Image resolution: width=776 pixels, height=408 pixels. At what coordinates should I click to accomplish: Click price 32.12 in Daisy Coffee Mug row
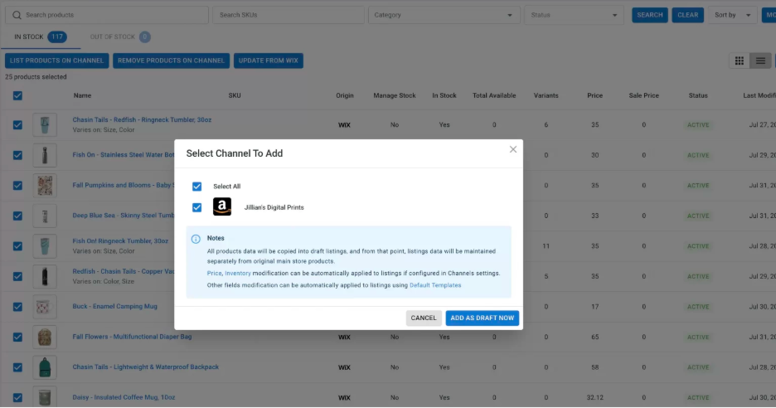pos(595,398)
